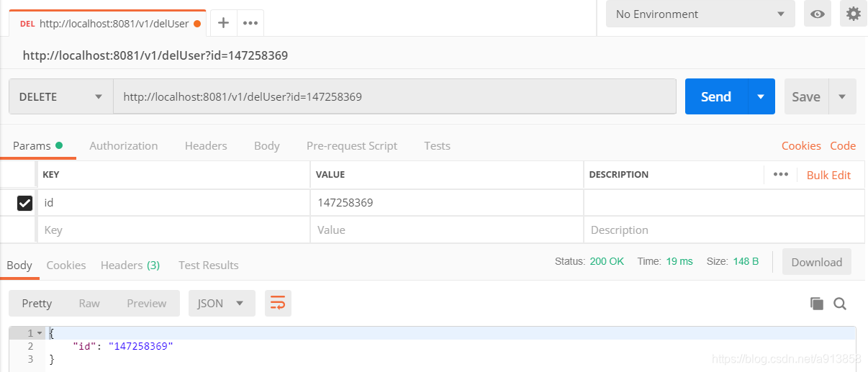Edit the id key cell

click(173, 203)
